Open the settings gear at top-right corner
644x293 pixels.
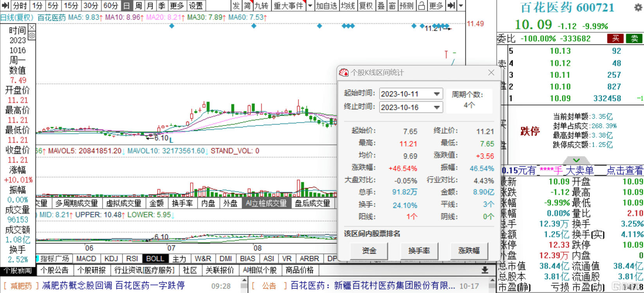click(638, 7)
